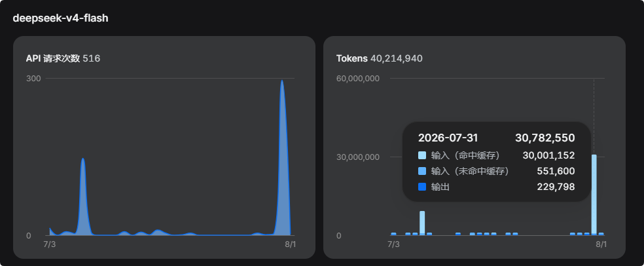Click the largest peak in API requests chart
644x266 pixels.
click(281, 156)
